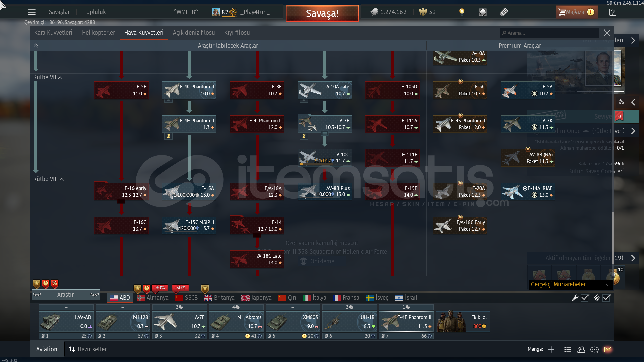Viewport: 644px width, 362px height.
Task: Open the friends people icon
Action: (x=581, y=350)
